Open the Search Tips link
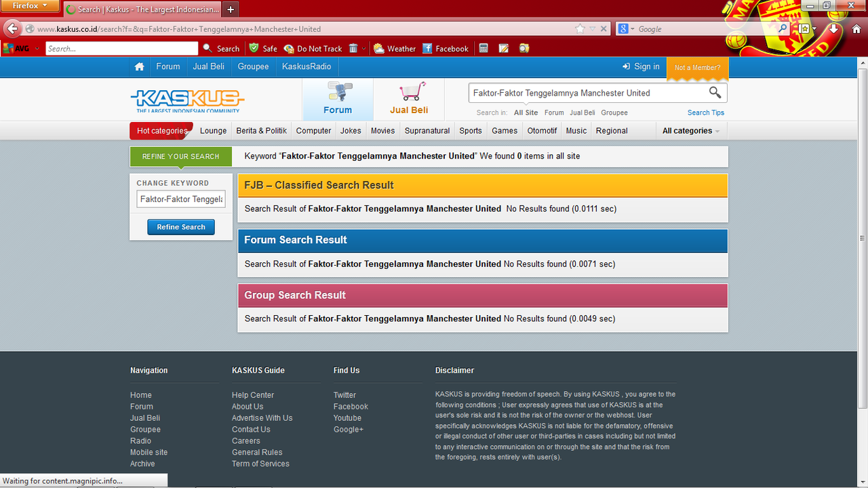This screenshot has height=488, width=868. pos(706,113)
